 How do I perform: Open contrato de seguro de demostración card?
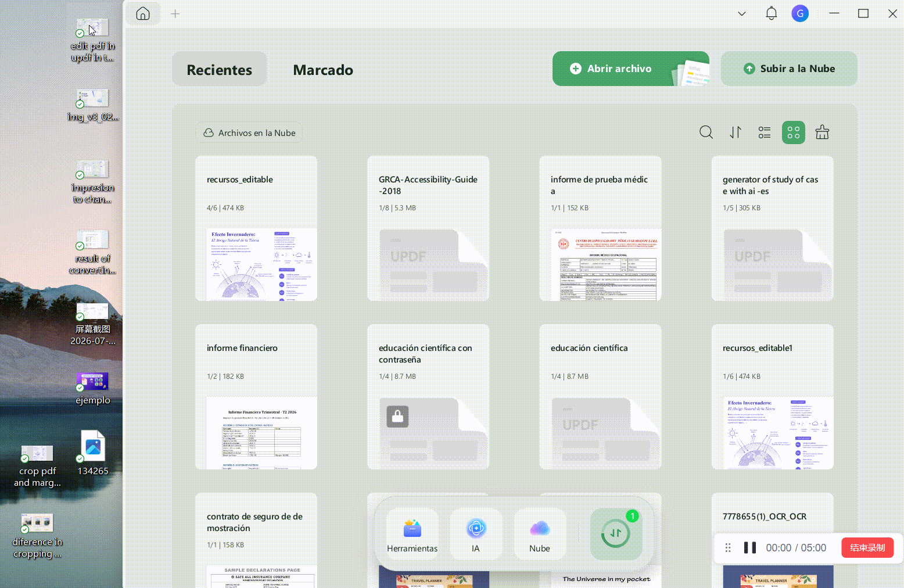click(x=256, y=540)
